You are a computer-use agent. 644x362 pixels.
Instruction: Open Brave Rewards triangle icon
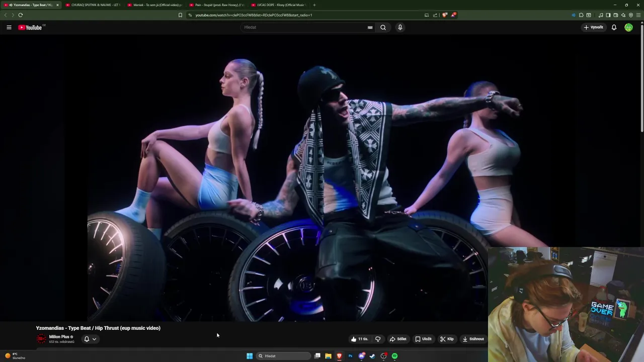(x=453, y=15)
